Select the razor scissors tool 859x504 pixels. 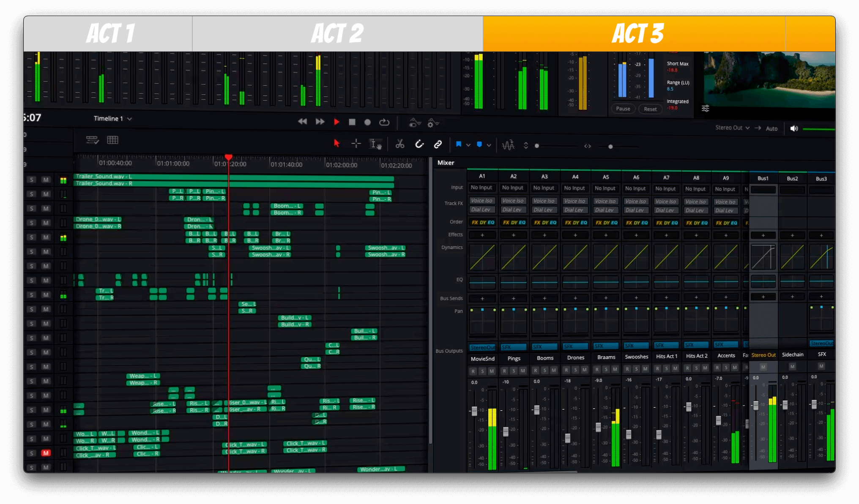click(399, 144)
